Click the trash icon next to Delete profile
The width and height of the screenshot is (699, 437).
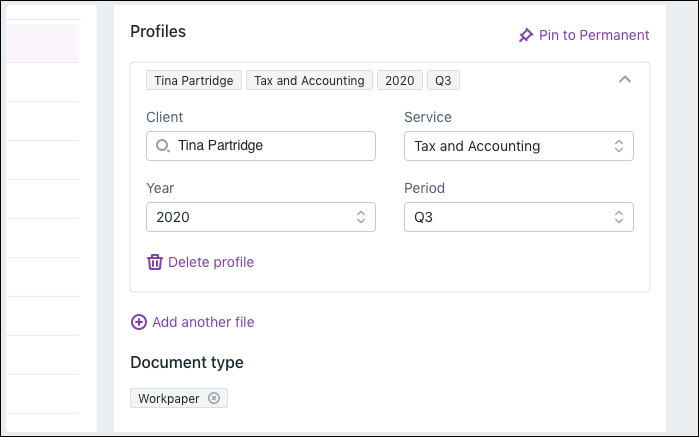tap(155, 262)
